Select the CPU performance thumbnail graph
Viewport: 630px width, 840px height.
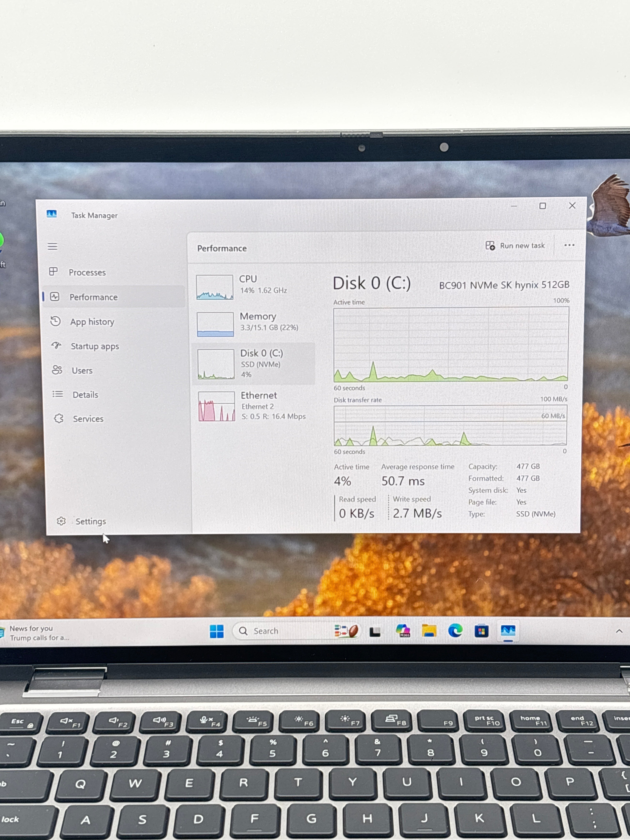(215, 287)
